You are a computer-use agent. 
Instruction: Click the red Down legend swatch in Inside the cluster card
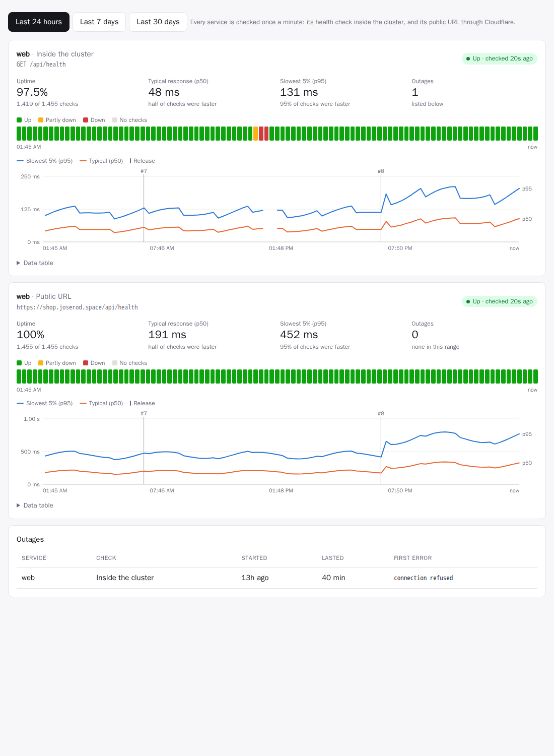point(86,120)
